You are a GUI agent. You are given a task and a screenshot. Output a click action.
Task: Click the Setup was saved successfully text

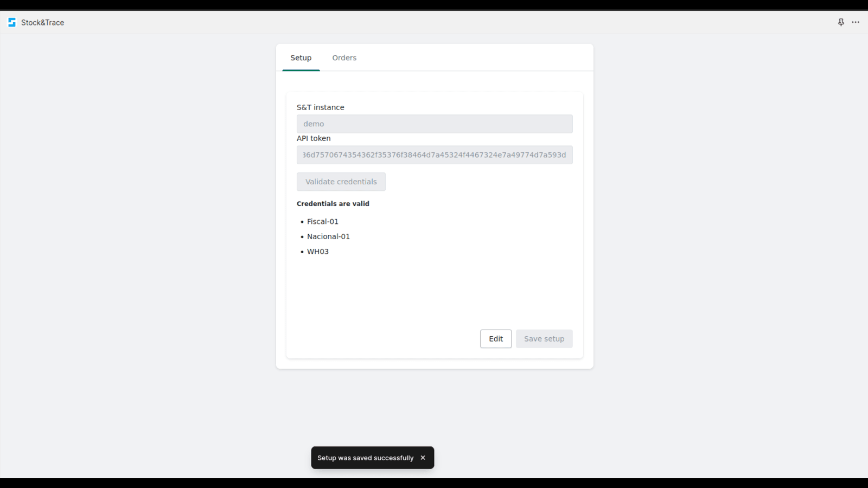(366, 458)
